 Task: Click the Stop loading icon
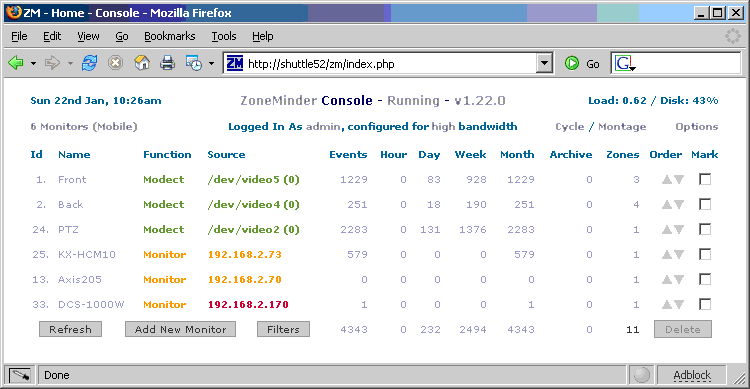point(115,63)
